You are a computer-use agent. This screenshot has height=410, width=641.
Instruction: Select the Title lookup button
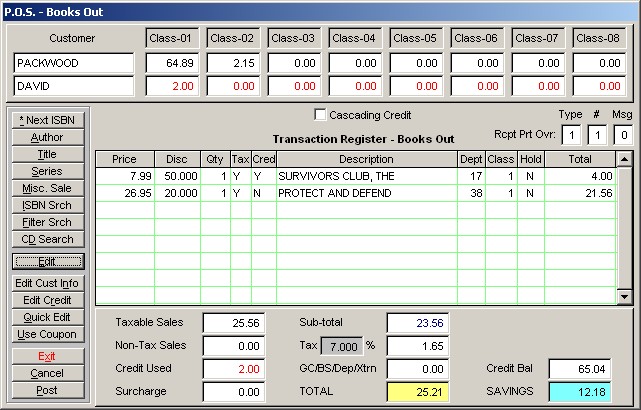coord(48,155)
